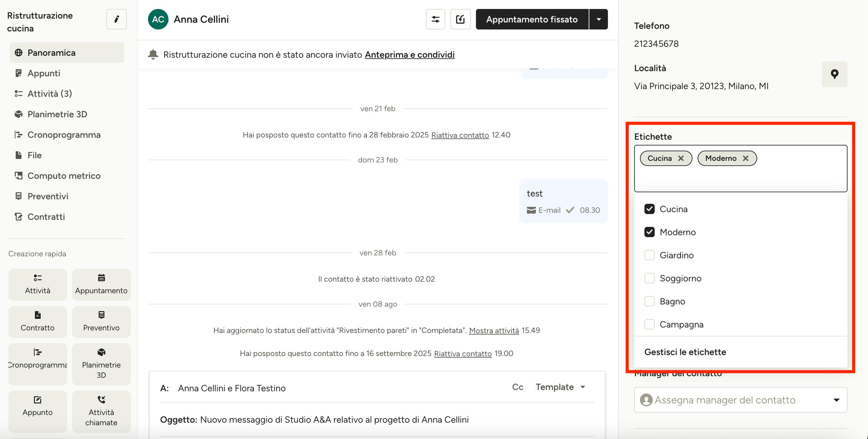This screenshot has width=868, height=439.
Task: Click the Contratto quick creation tile
Action: coord(37,322)
